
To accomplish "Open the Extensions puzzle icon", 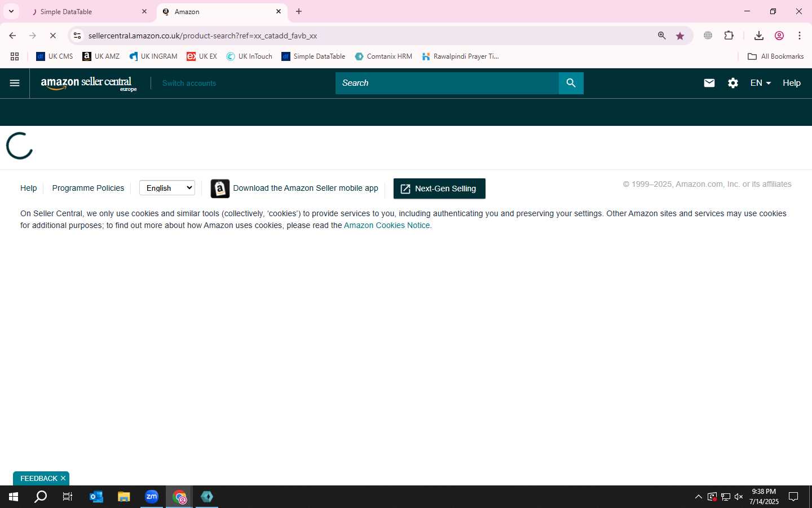I will (729, 36).
